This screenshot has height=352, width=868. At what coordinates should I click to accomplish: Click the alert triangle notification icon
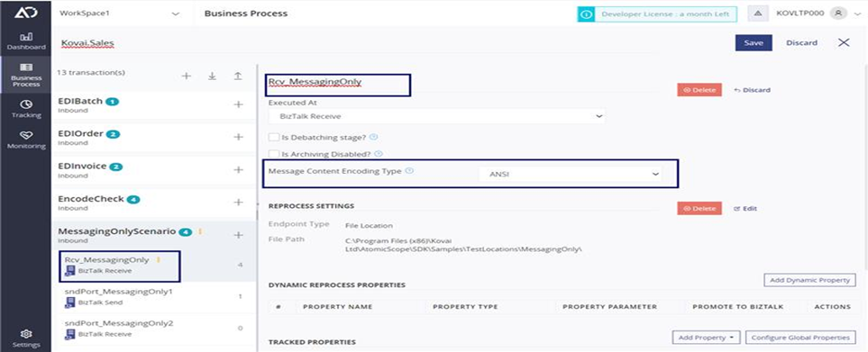coord(758,14)
